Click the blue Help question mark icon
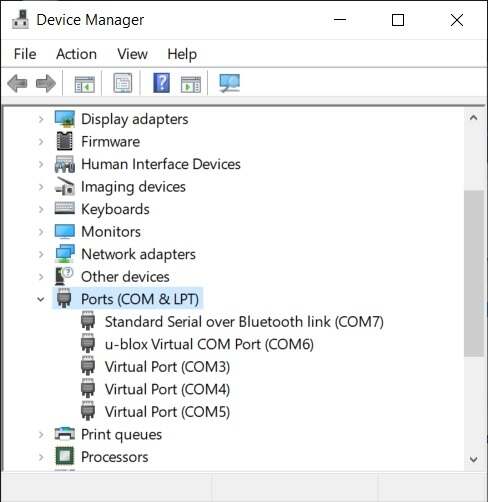 [162, 83]
